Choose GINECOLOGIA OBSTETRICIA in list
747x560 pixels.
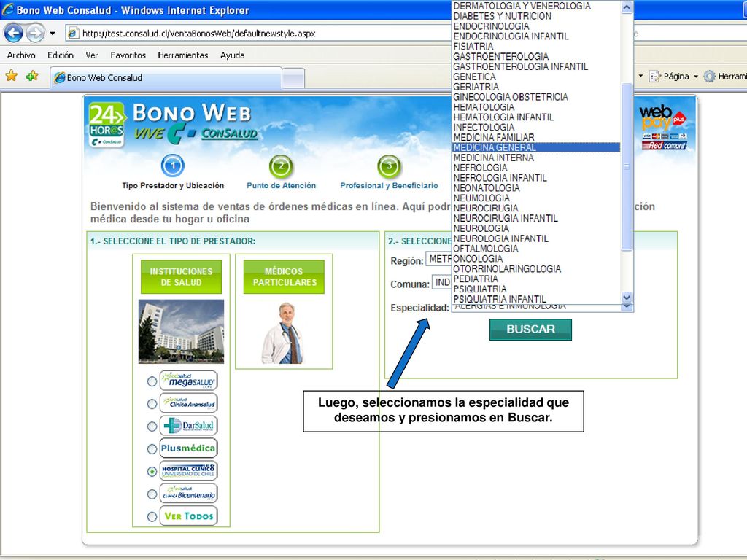(536, 97)
